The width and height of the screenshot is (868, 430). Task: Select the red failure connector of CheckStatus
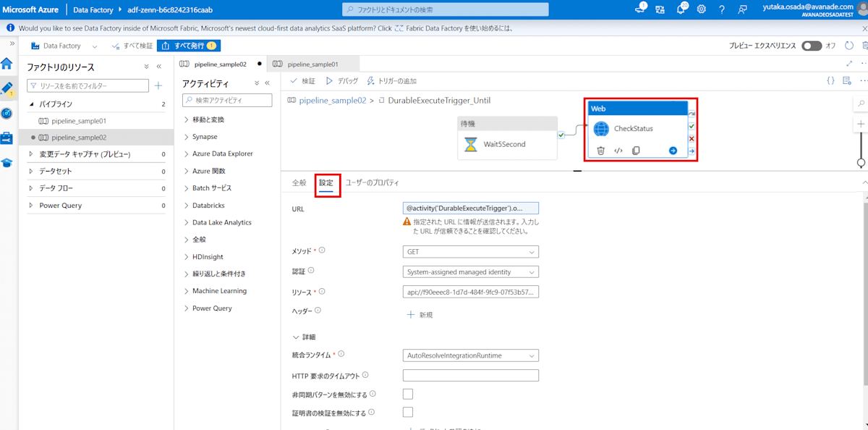click(692, 138)
